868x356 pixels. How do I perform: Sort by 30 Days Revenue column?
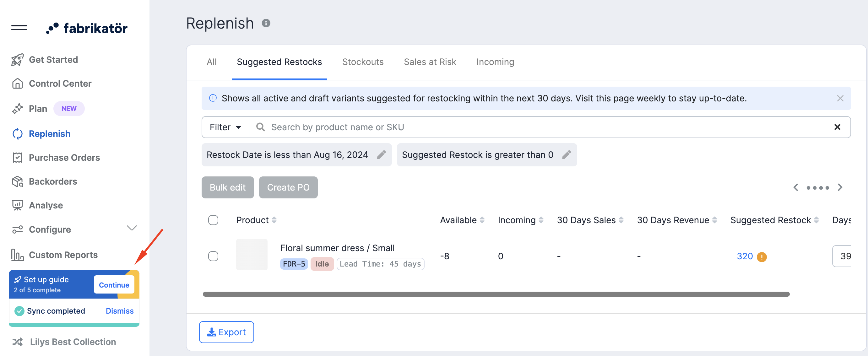pos(714,220)
